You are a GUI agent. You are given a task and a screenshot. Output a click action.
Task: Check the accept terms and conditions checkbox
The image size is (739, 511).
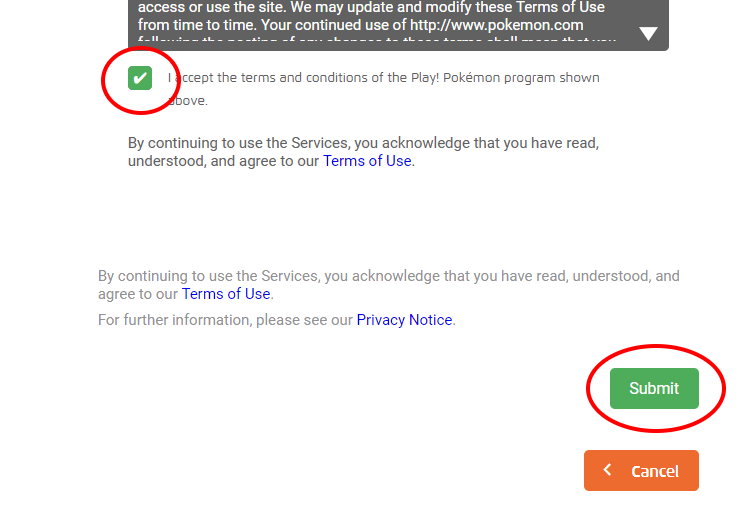140,78
